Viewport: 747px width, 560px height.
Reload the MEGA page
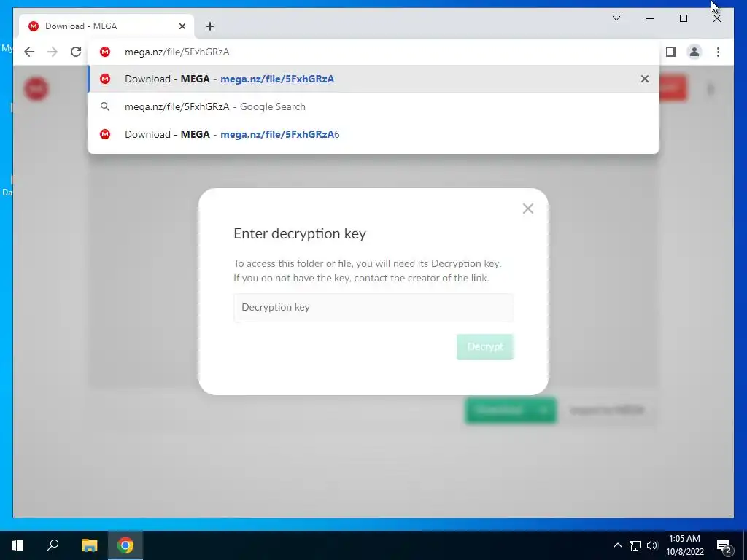tap(76, 52)
